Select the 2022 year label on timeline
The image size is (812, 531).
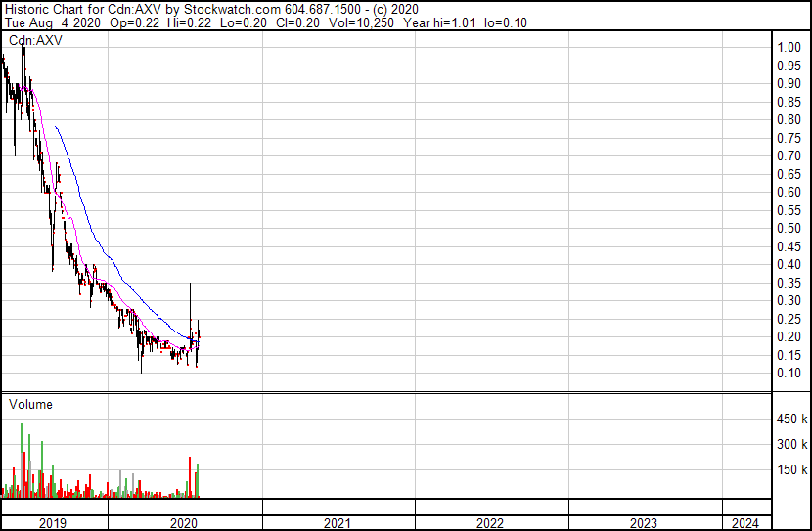click(x=490, y=523)
